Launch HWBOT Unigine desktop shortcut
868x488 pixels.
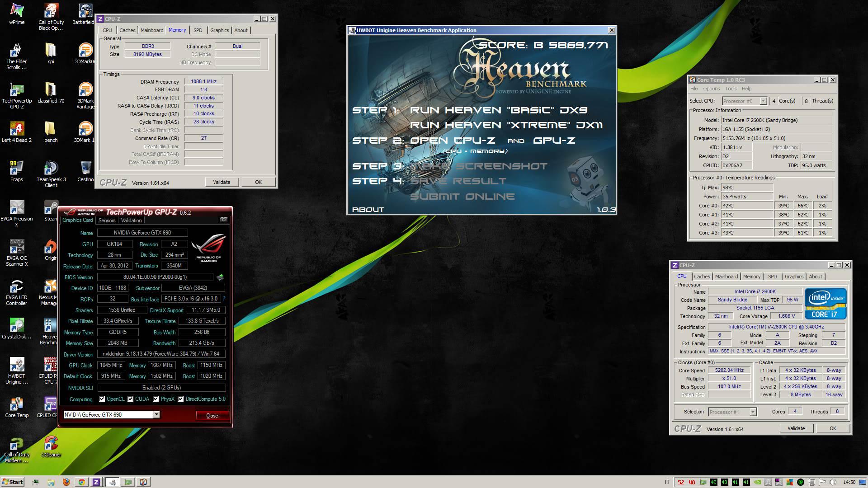[17, 371]
